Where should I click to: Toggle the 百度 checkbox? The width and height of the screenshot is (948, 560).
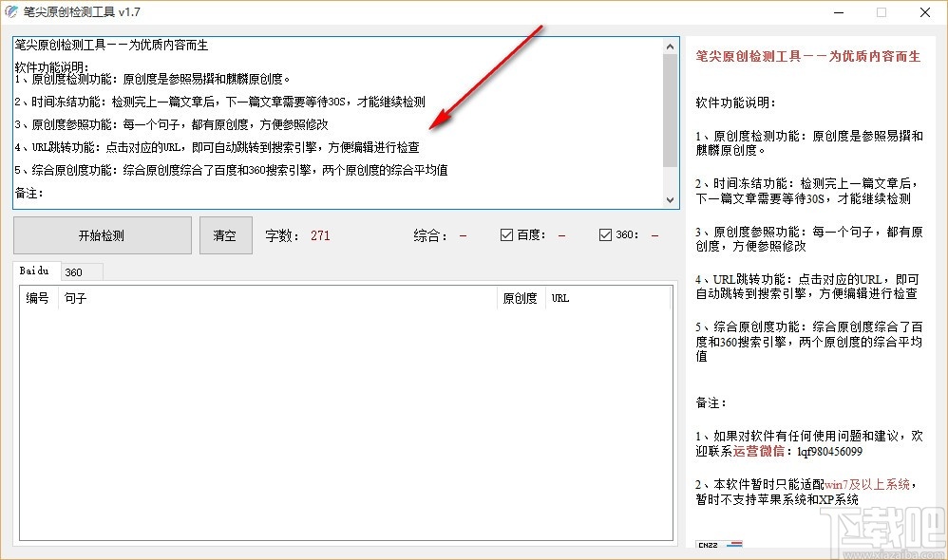pos(506,235)
